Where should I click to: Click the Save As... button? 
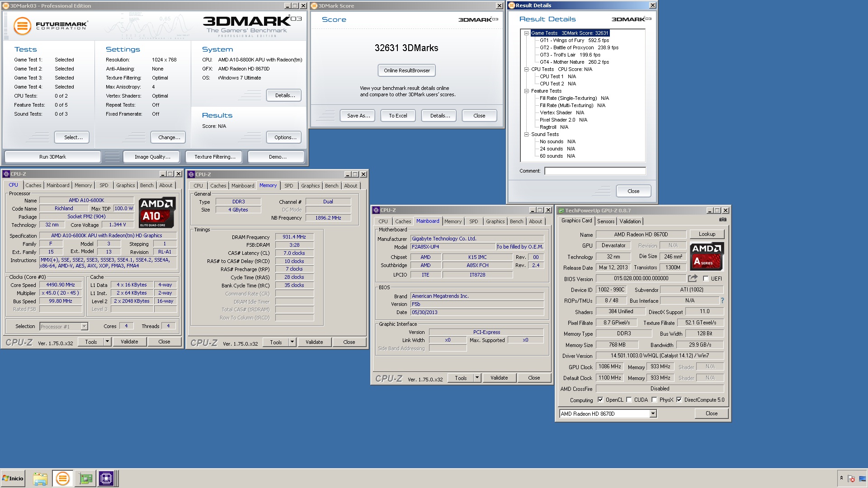click(359, 116)
